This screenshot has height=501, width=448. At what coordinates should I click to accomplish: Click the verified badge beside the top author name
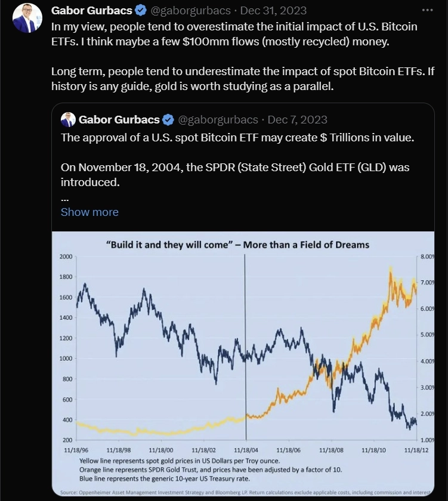(140, 11)
